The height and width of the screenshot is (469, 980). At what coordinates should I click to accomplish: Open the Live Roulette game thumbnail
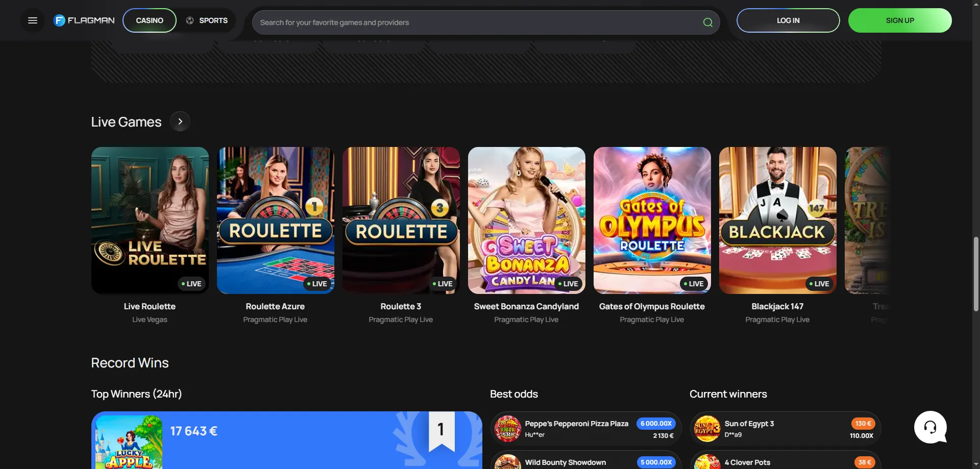click(x=150, y=220)
